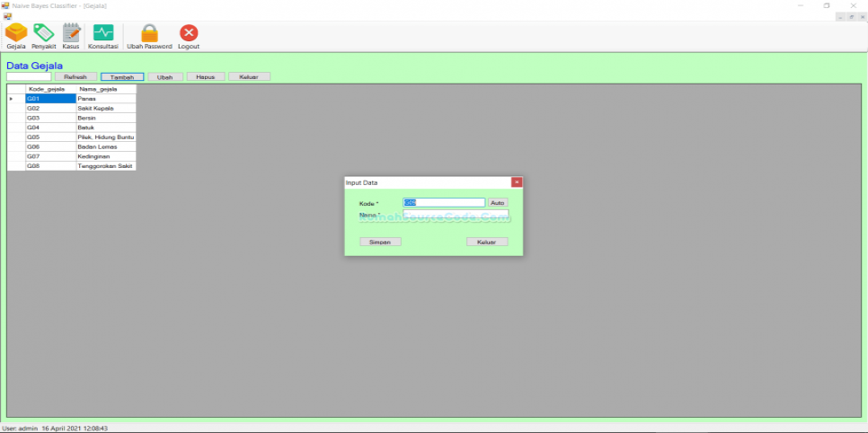868x433 pixels.
Task: Click Simpan to save the entry
Action: (x=380, y=242)
